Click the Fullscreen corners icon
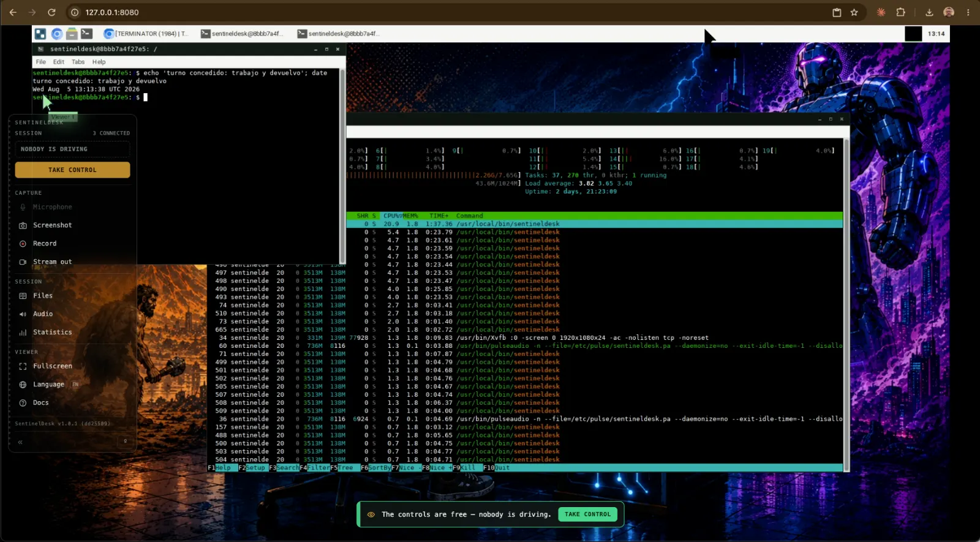This screenshot has width=980, height=542. pos(23,366)
